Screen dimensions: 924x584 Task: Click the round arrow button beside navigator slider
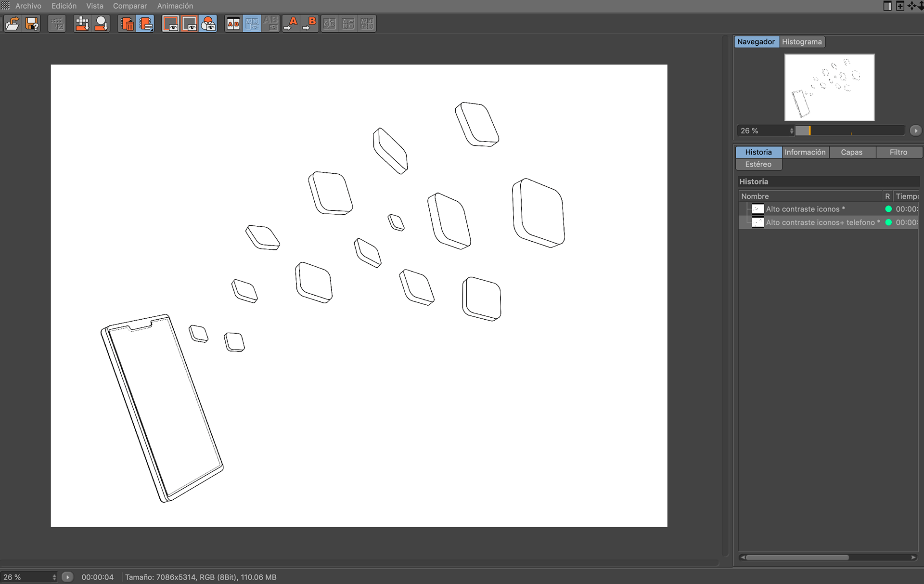[x=915, y=130]
